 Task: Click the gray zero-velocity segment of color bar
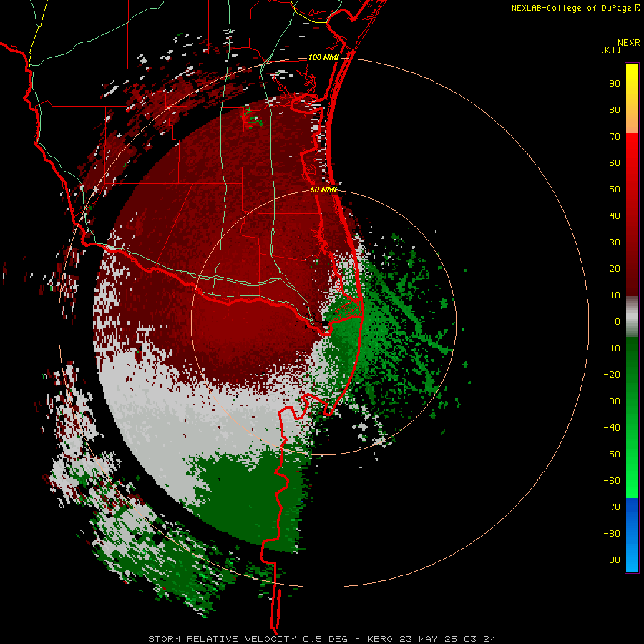(632, 317)
